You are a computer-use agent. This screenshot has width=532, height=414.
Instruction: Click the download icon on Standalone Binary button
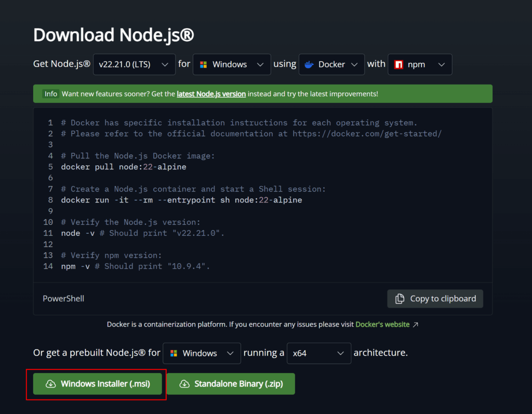(x=184, y=384)
